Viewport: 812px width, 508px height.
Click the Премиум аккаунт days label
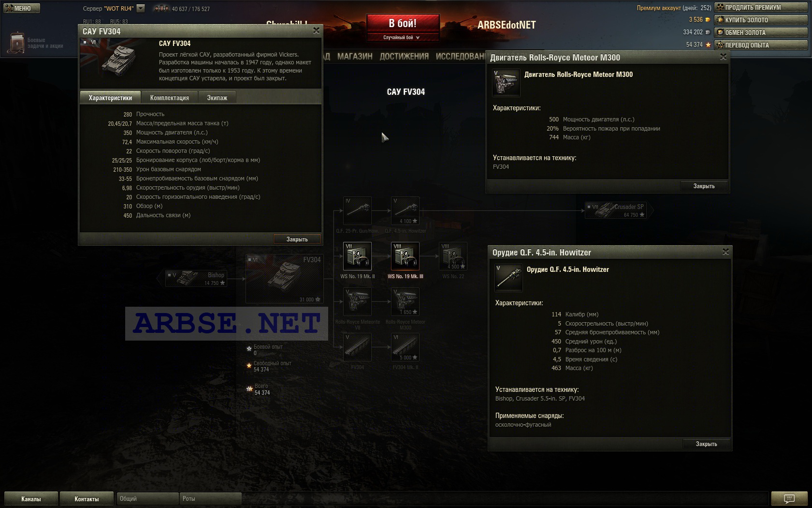click(674, 8)
